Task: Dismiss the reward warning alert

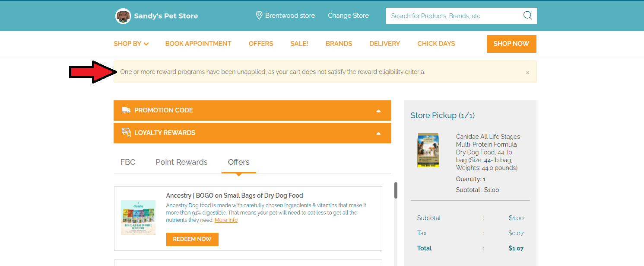Action: click(527, 73)
